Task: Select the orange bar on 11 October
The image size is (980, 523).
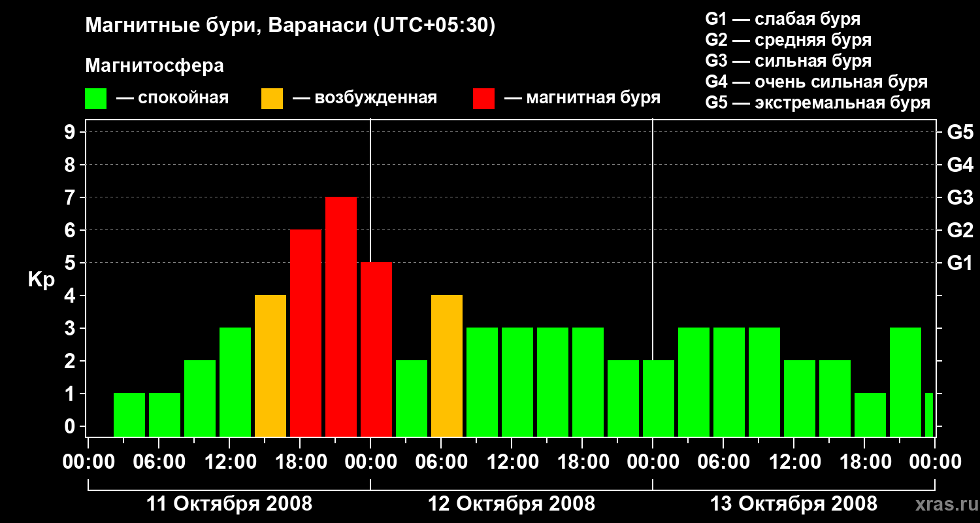Action: tap(270, 366)
